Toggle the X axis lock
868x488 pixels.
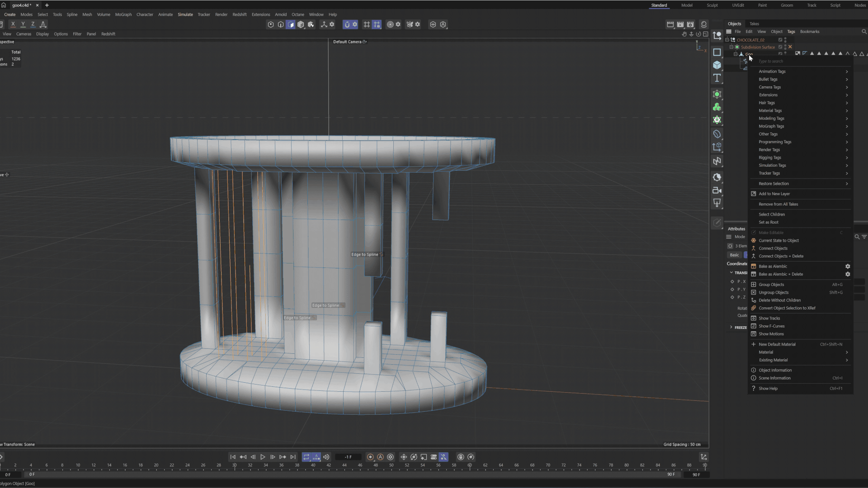pos(13,24)
